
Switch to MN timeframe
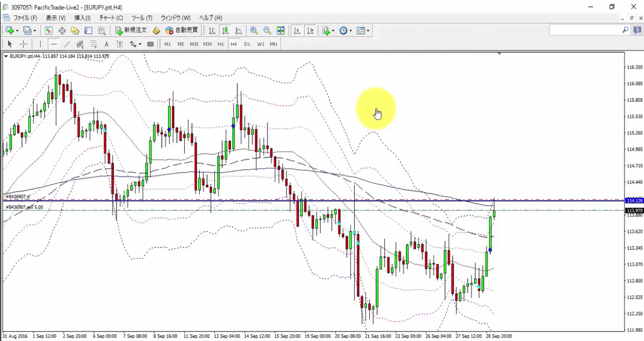(274, 44)
